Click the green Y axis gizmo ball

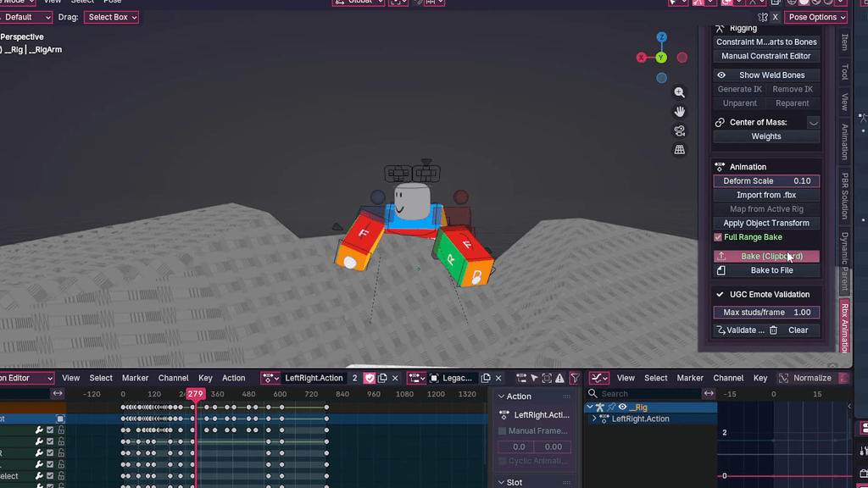pyautogui.click(x=661, y=58)
